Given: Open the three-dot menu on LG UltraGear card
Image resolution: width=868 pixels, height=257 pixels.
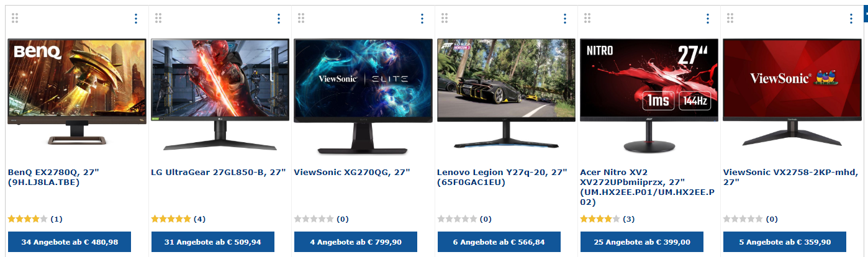Looking at the screenshot, I should point(279,19).
